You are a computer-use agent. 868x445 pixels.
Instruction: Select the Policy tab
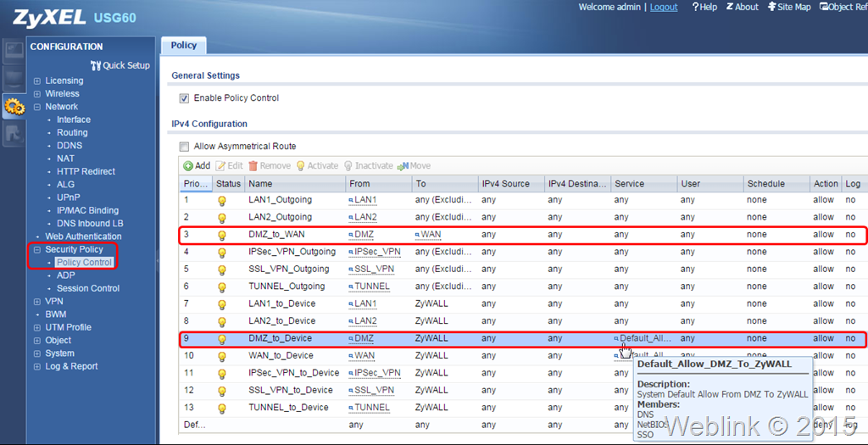(x=184, y=46)
